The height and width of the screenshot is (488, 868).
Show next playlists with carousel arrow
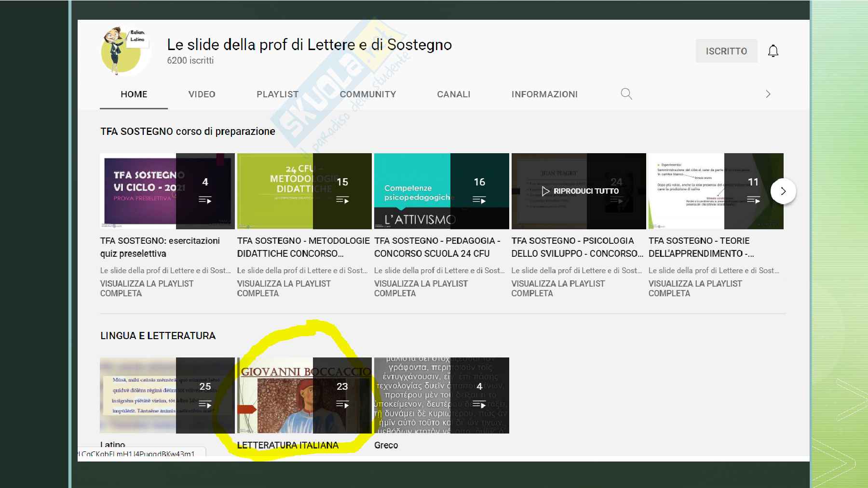pos(783,191)
